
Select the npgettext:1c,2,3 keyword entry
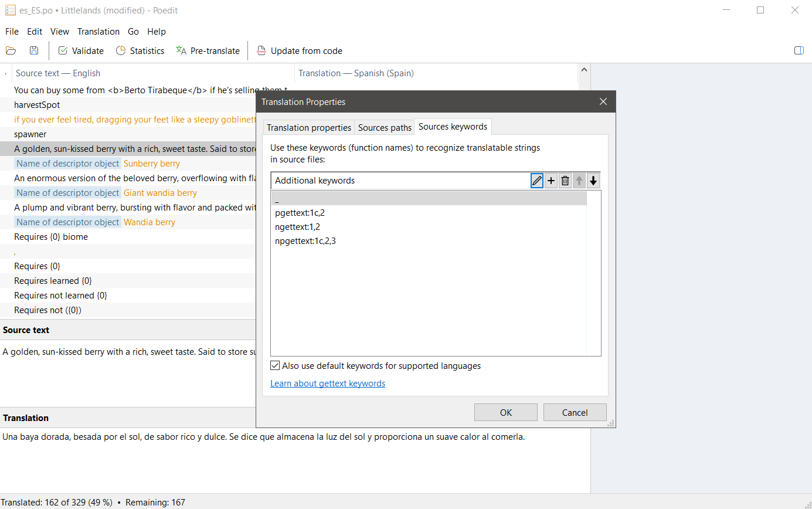pyautogui.click(x=305, y=241)
